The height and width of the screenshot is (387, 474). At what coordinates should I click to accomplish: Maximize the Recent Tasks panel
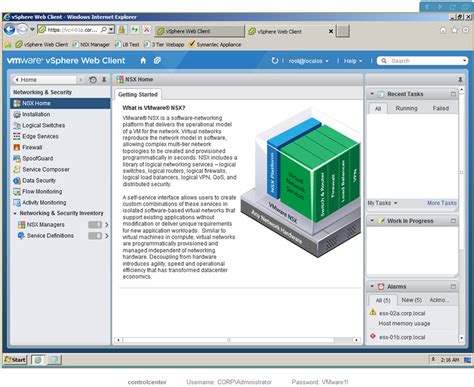453,94
